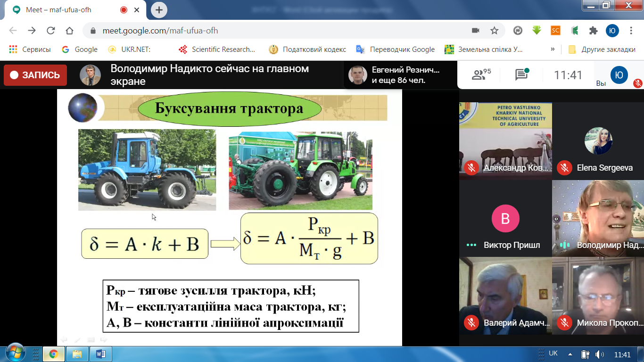Select the Валерий Адамч participant tile

[506, 296]
